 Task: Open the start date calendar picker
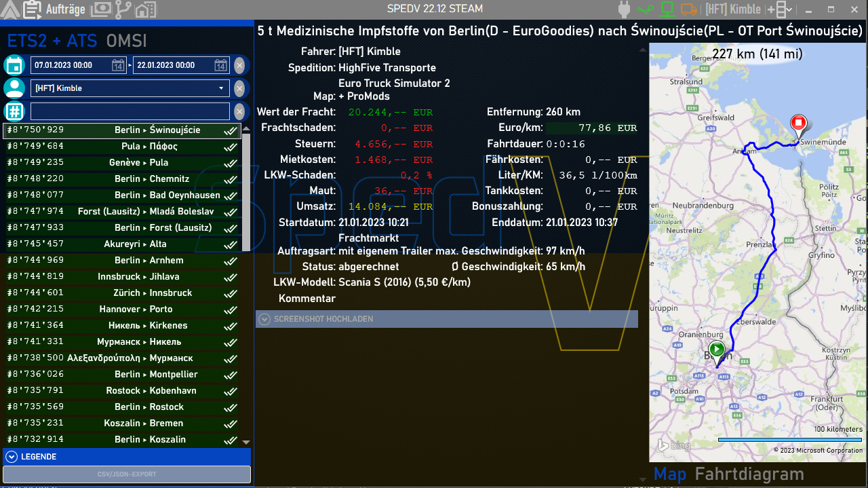click(x=119, y=65)
